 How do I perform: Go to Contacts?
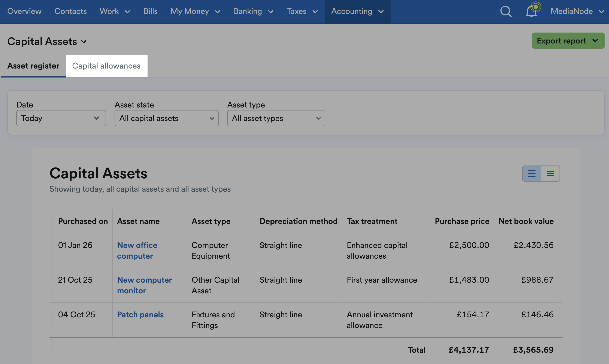tap(71, 12)
